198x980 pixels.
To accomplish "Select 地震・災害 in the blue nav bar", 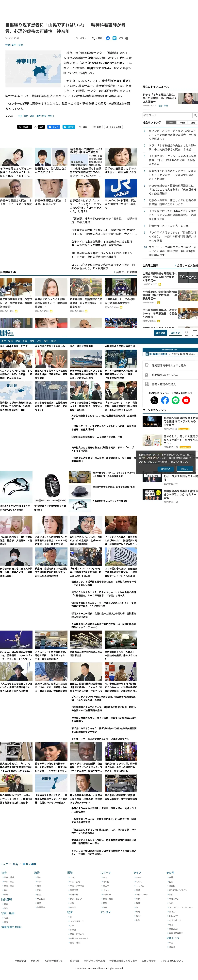I will pyautogui.click(x=21, y=341).
